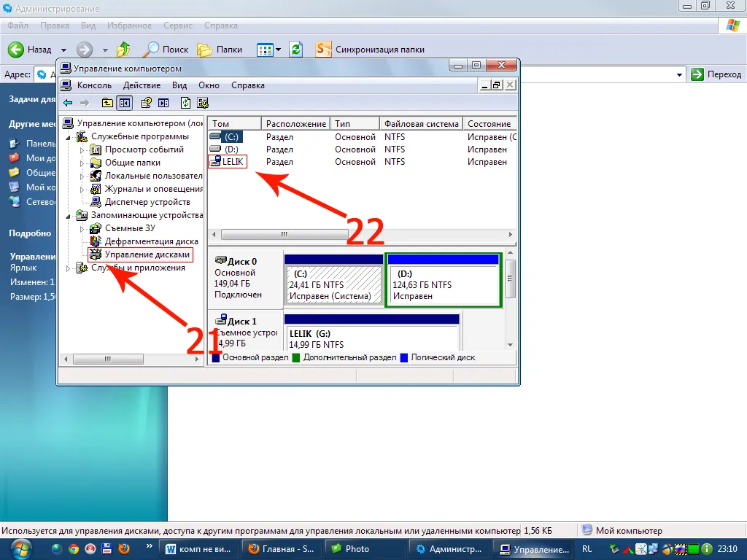Open the settings icon in the console toolbar

coord(203,103)
